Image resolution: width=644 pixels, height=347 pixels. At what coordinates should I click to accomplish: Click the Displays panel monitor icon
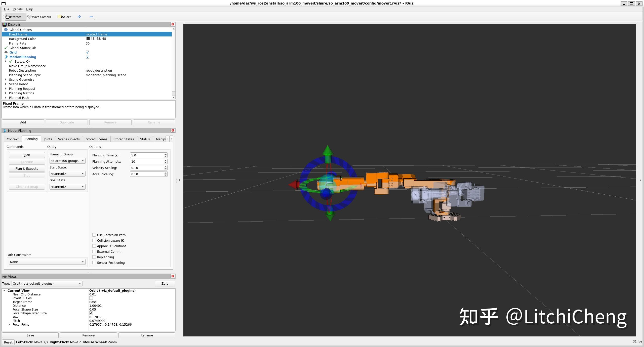(x=5, y=24)
